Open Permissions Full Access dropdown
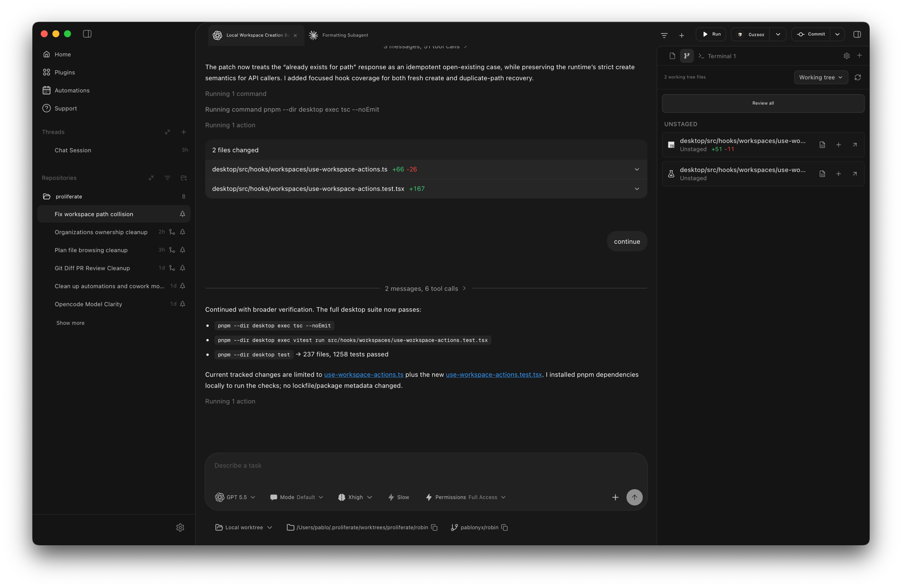Screen dimensions: 902x588 [x=466, y=497]
